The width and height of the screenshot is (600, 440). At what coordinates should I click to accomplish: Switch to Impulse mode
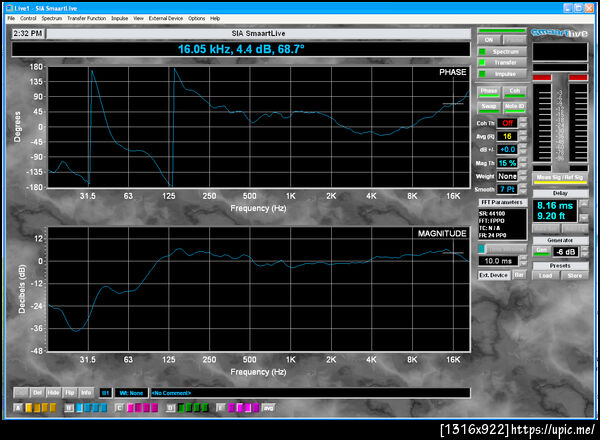tap(502, 73)
